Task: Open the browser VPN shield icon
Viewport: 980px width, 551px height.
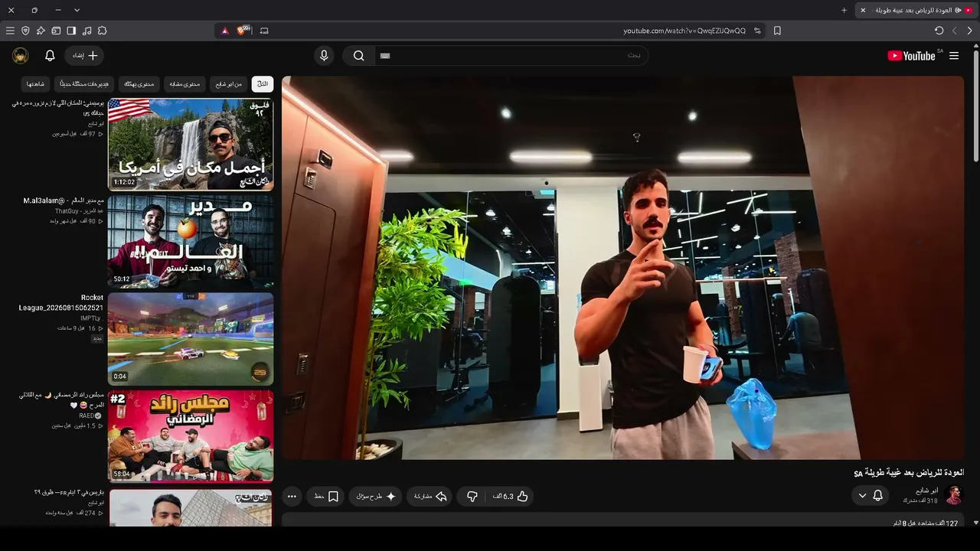Action: tap(25, 31)
